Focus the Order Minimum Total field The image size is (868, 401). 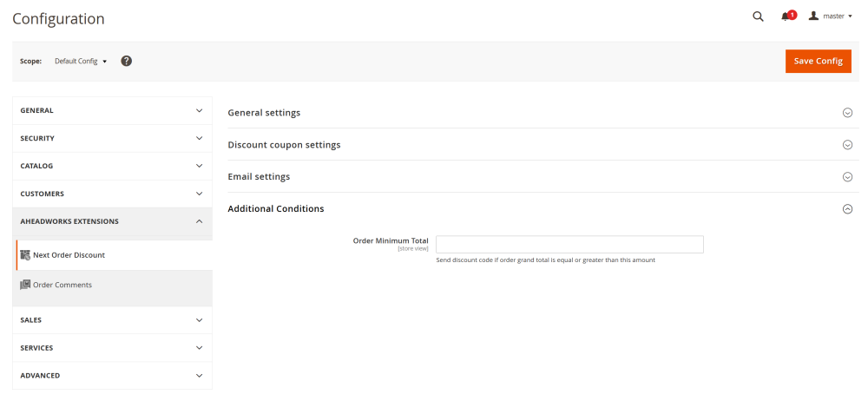point(569,244)
